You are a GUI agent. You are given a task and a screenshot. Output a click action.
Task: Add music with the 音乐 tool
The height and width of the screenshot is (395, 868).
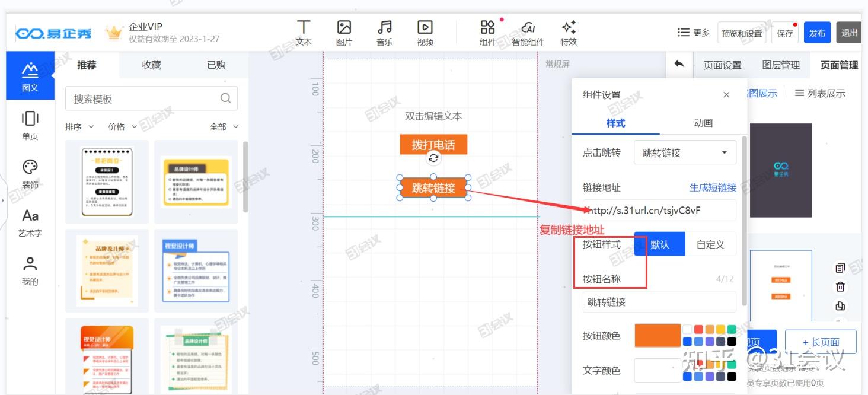tap(384, 33)
